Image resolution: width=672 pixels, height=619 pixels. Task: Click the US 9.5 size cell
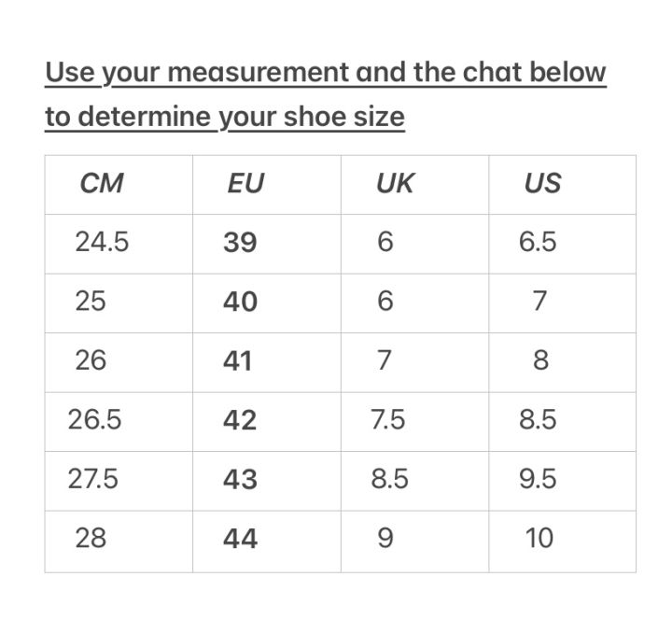coord(538,479)
